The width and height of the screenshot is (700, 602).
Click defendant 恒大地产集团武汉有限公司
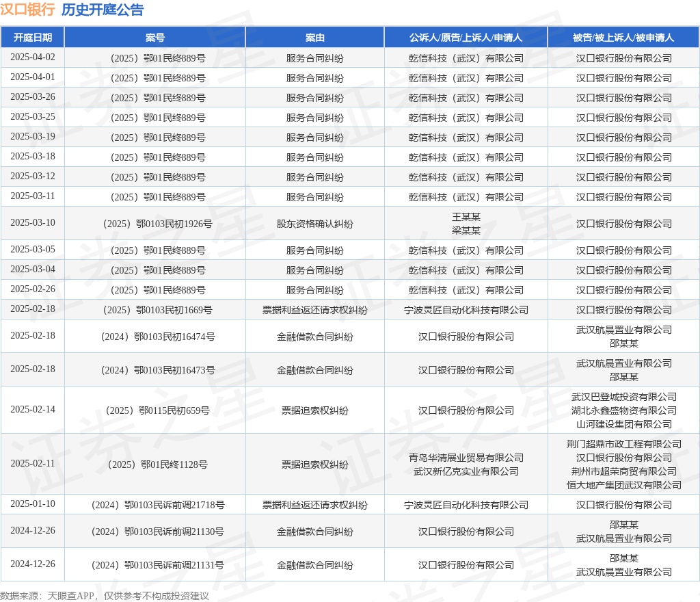pyautogui.click(x=623, y=485)
